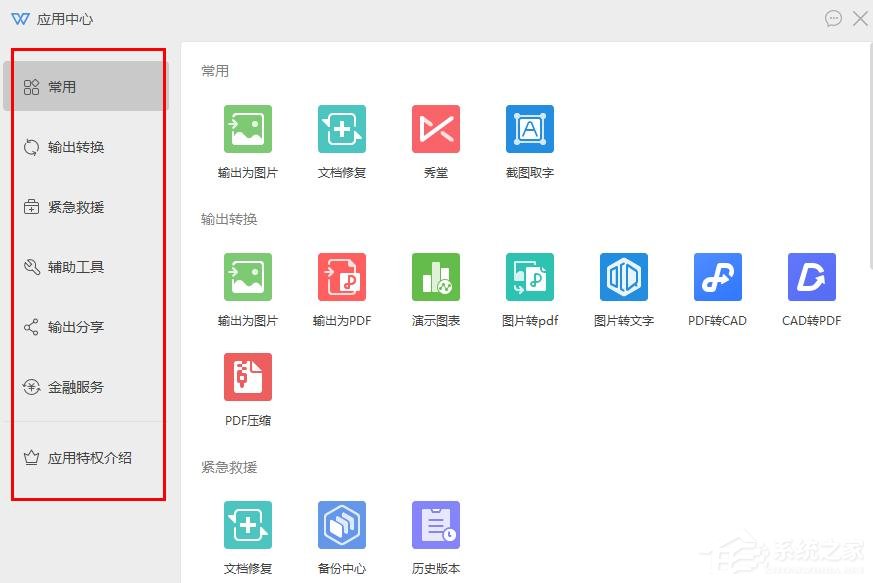The image size is (873, 583).
Task: Open the 输出为图片 tool
Action: (x=247, y=128)
